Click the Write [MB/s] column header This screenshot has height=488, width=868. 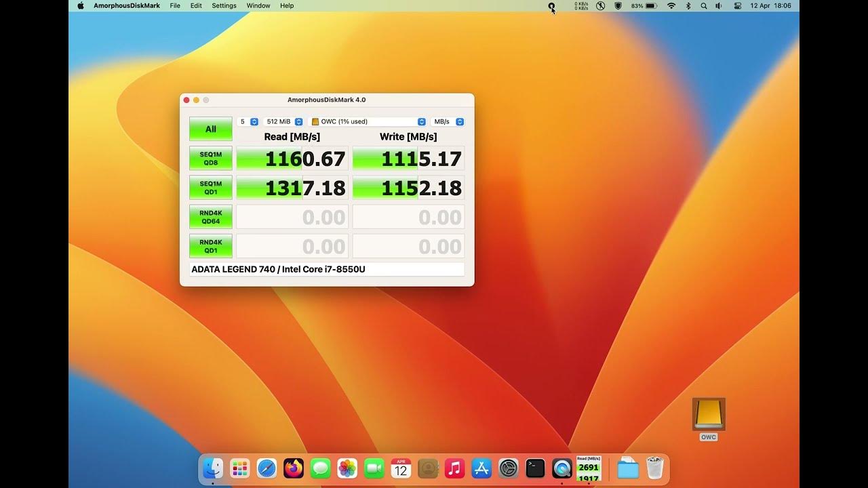[x=408, y=137]
